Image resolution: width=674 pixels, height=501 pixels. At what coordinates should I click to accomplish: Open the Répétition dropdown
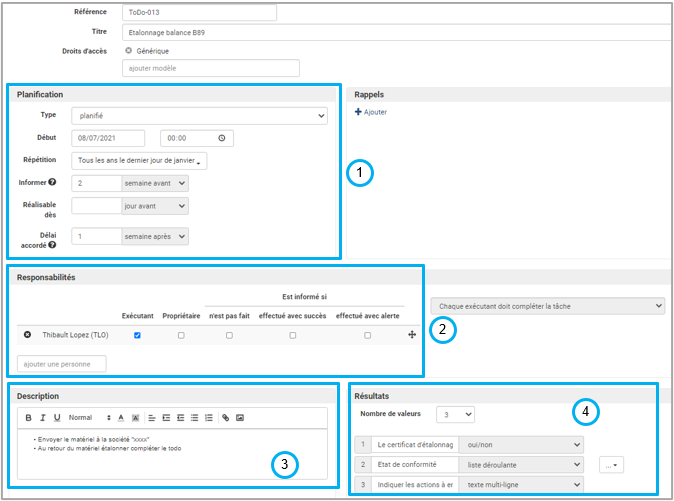(x=140, y=160)
